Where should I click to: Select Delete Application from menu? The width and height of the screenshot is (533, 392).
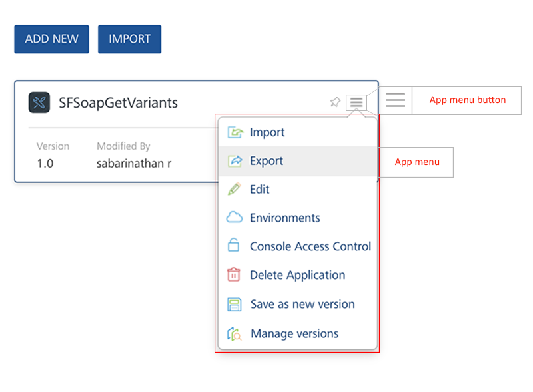pos(297,275)
